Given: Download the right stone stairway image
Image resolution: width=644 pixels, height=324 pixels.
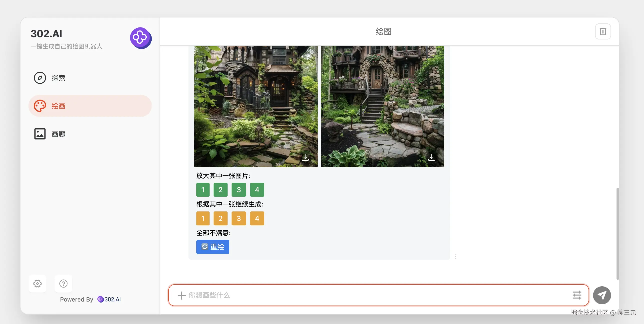Looking at the screenshot, I should (431, 157).
